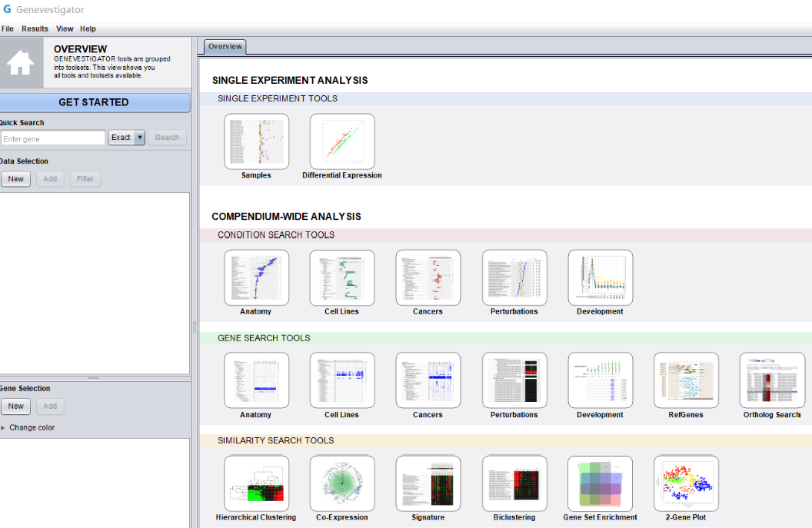Open the Differential Expression tool
The image size is (812, 528).
click(341, 141)
